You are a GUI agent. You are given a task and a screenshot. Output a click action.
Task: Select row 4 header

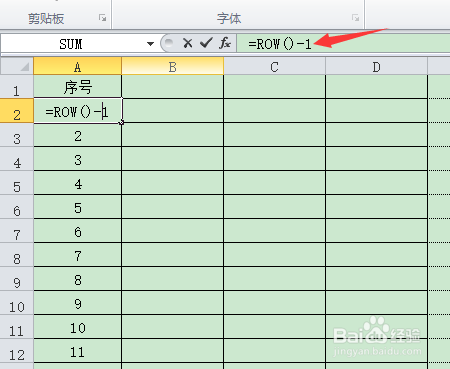(17, 159)
